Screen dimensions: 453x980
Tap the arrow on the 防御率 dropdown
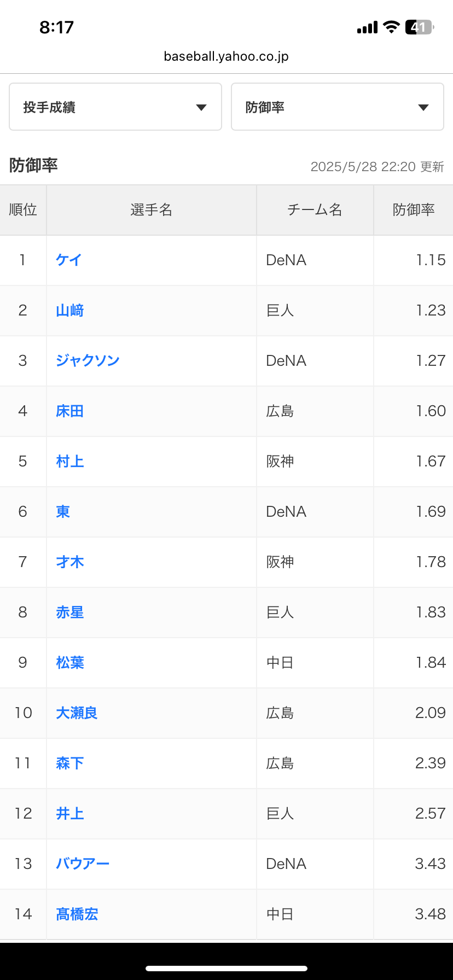[x=423, y=107]
